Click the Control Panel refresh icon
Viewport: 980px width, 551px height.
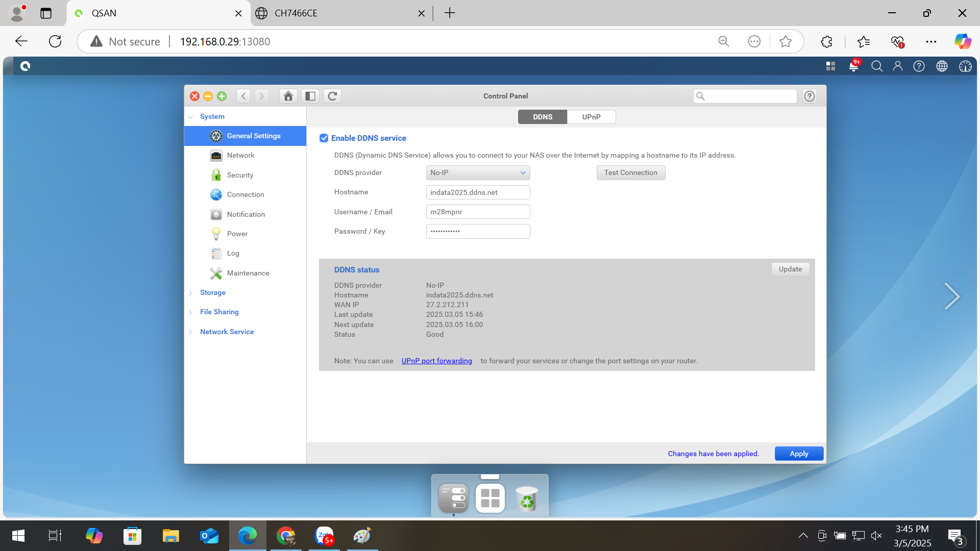point(332,96)
